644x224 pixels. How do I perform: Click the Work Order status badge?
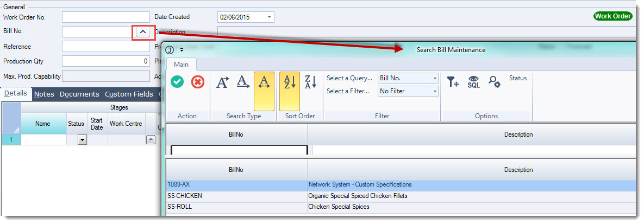pos(612,16)
